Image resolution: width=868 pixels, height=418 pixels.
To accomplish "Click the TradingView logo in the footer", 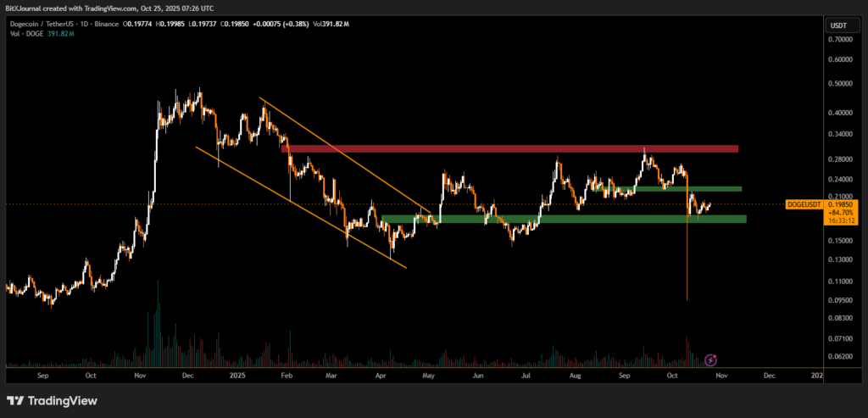I will pyautogui.click(x=52, y=400).
